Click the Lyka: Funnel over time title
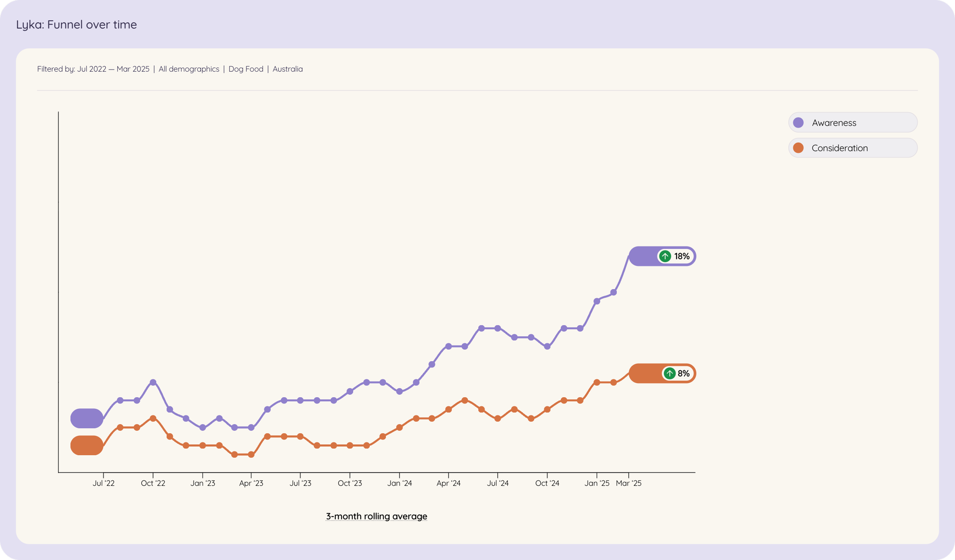This screenshot has width=955, height=560. point(76,25)
